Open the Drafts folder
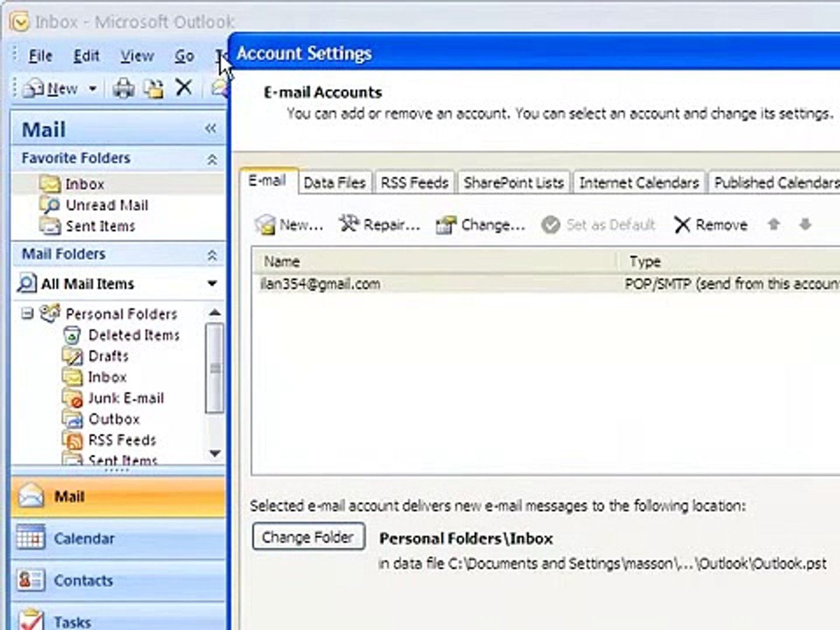Viewport: 840px width, 630px height. [108, 356]
